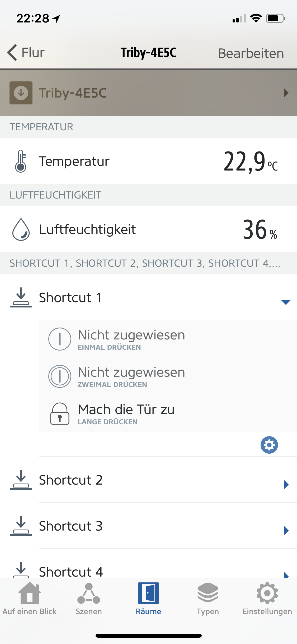Open Triby-4E5C device details arrow
The height and width of the screenshot is (644, 297).
pos(286,93)
